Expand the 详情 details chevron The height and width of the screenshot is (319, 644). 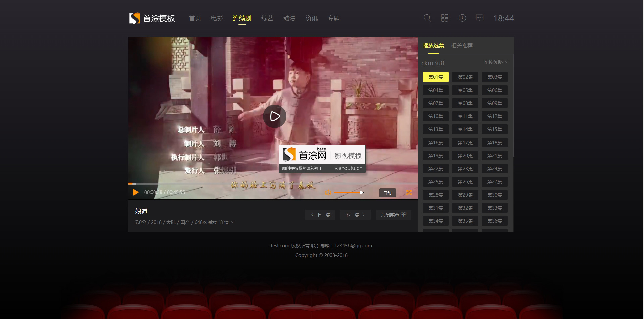227,222
